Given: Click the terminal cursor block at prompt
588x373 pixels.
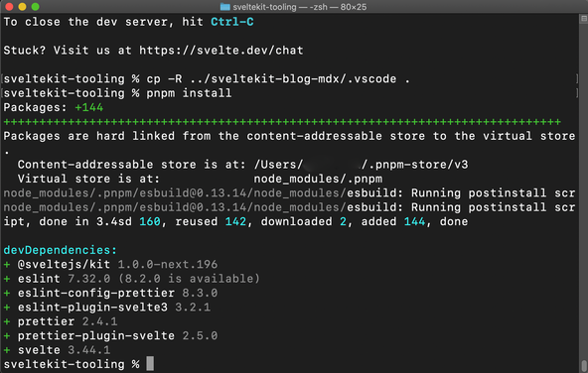Looking at the screenshot, I should coord(150,364).
